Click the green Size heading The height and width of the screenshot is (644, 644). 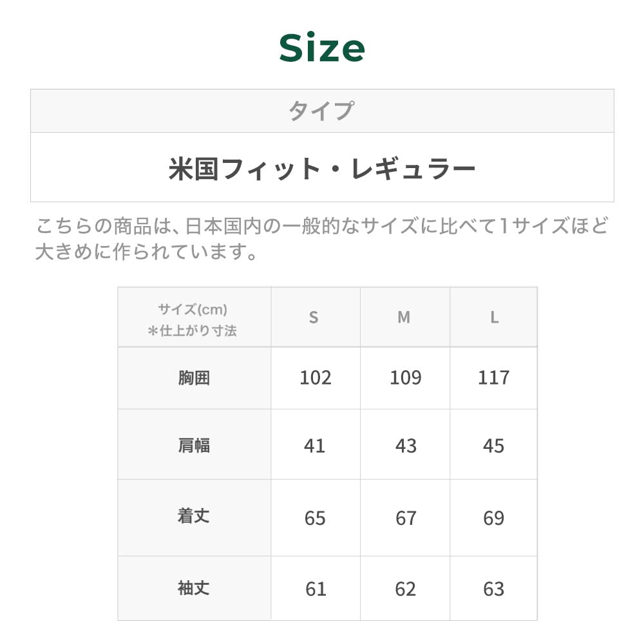[x=322, y=49]
